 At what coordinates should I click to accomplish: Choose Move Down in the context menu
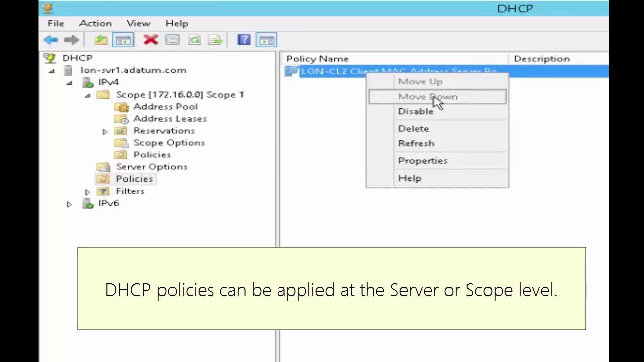(x=437, y=97)
